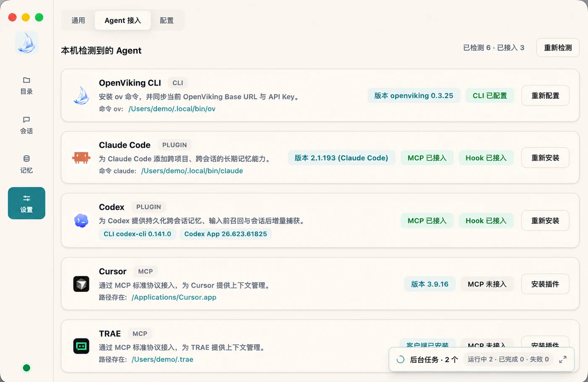Click the 版本 3.9.16 badge for Cursor
The height and width of the screenshot is (382, 588).
point(430,284)
